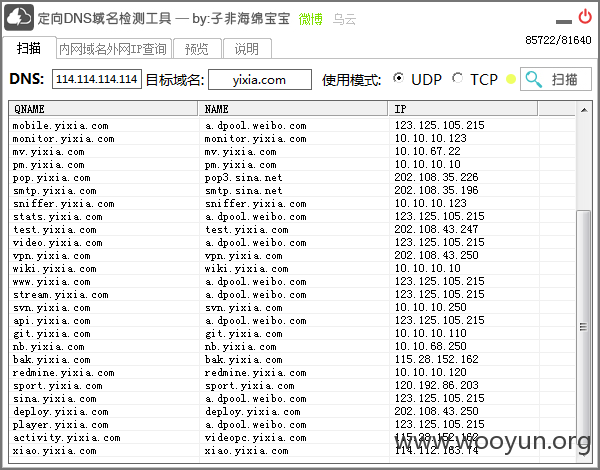Viewport: 600px width, 470px height.
Task: Select the www.yixia.com row
Action: 292,282
